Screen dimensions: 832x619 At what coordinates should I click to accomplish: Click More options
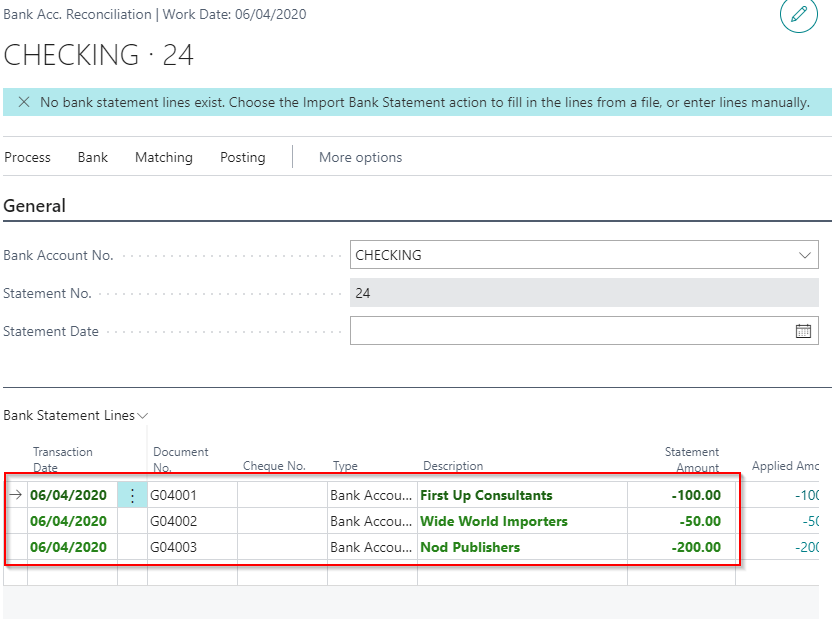point(360,157)
